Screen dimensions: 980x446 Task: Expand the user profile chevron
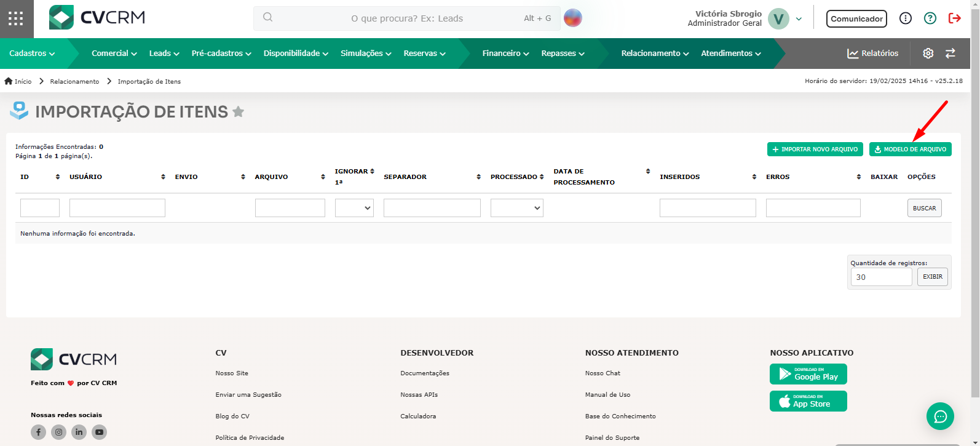[x=799, y=19]
